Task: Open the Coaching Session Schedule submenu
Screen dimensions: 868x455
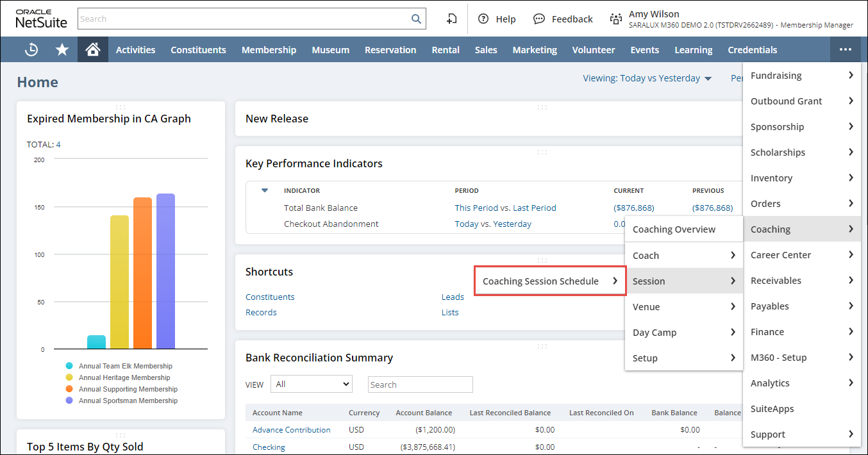Action: pos(549,281)
